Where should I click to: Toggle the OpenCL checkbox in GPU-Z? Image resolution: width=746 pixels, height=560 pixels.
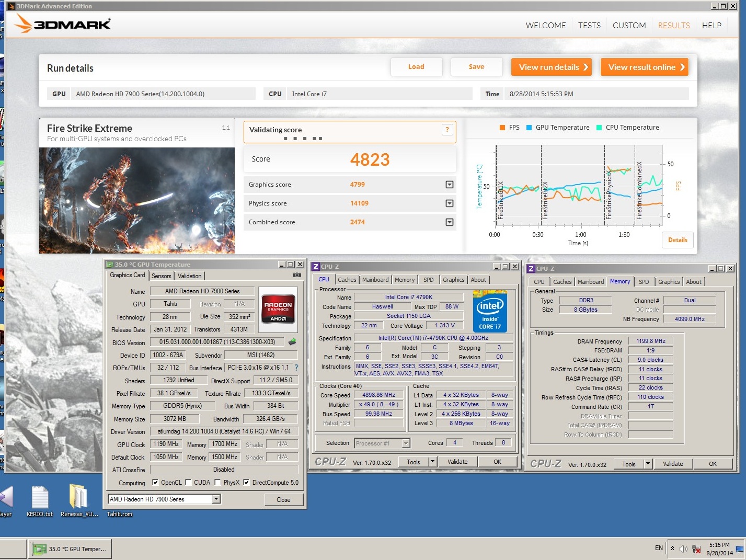pos(155,482)
